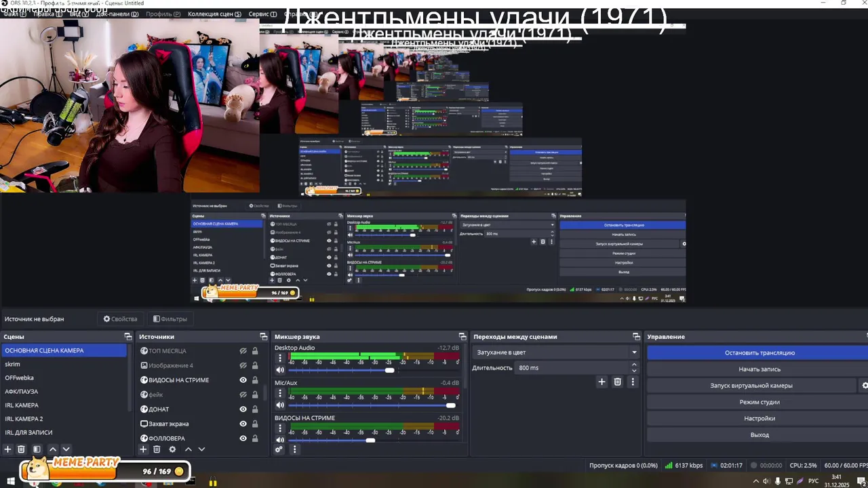Select the skrim scene
The width and height of the screenshot is (868, 488).
(x=64, y=364)
